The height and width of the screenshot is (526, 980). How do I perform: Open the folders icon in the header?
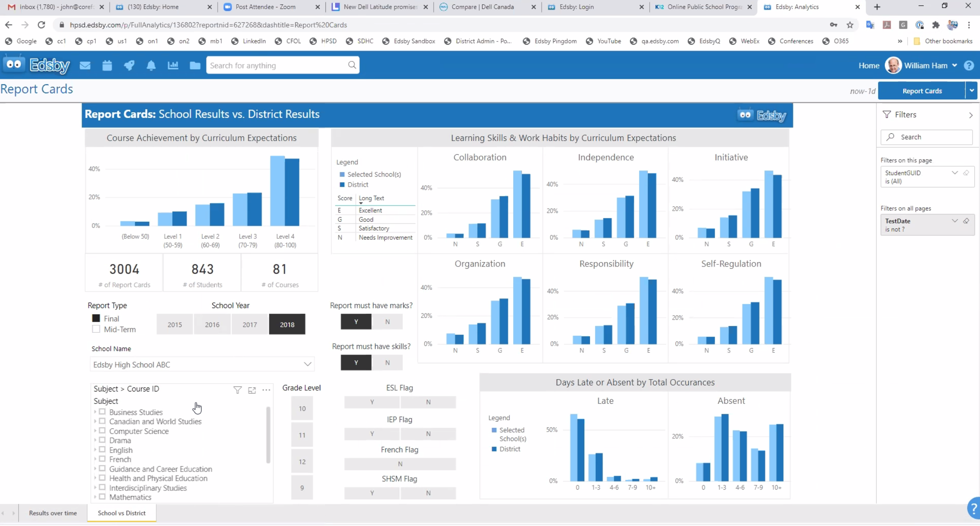pos(195,65)
